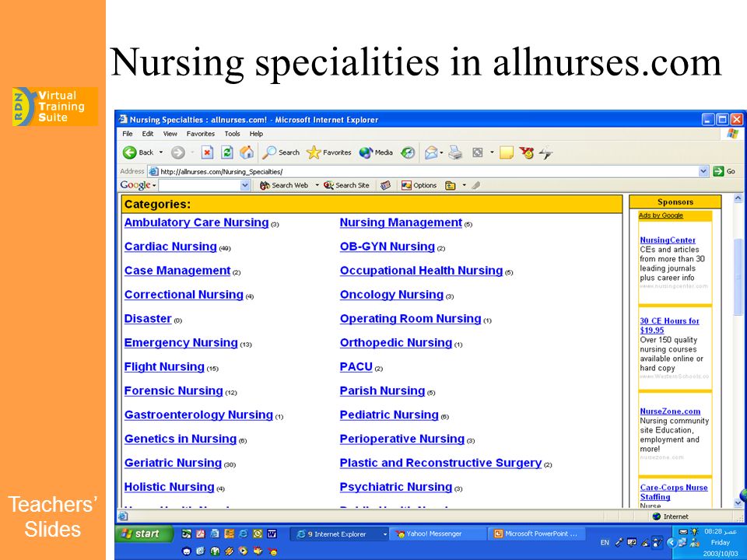This screenshot has width=747, height=560.
Task: Click the page scrollbar up arrow
Action: (738, 198)
